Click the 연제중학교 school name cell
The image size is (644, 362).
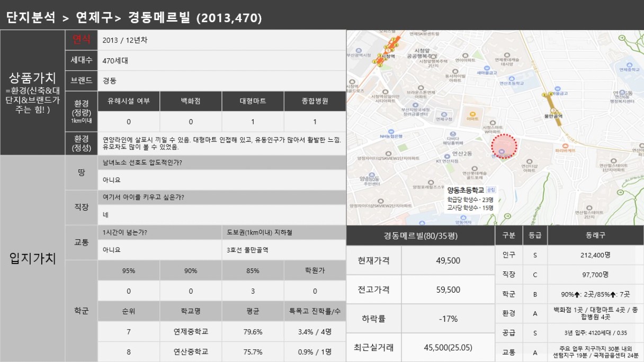[191, 332]
